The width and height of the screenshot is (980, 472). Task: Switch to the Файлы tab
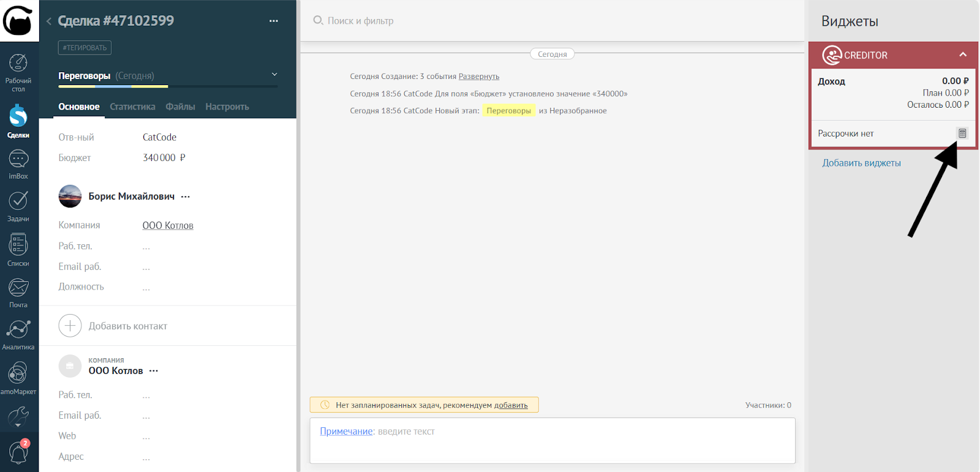(x=180, y=107)
